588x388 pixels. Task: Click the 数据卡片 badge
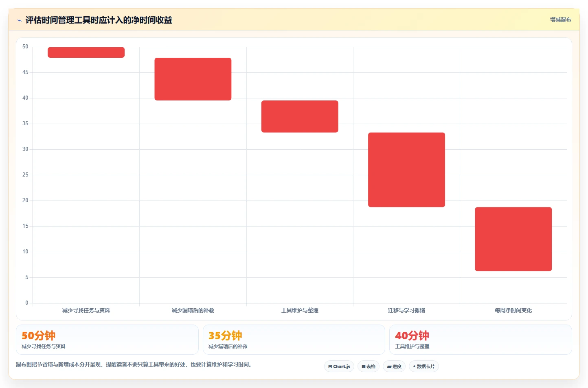(x=424, y=366)
